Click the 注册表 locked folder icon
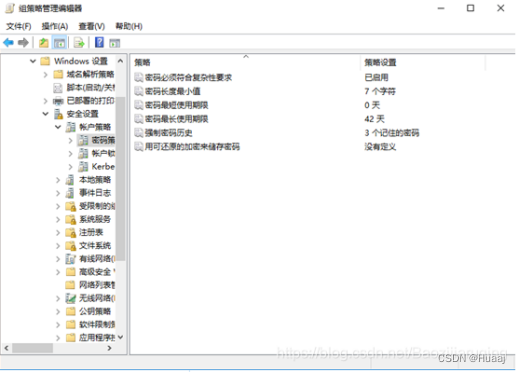This screenshot has height=373, width=520. (71, 233)
